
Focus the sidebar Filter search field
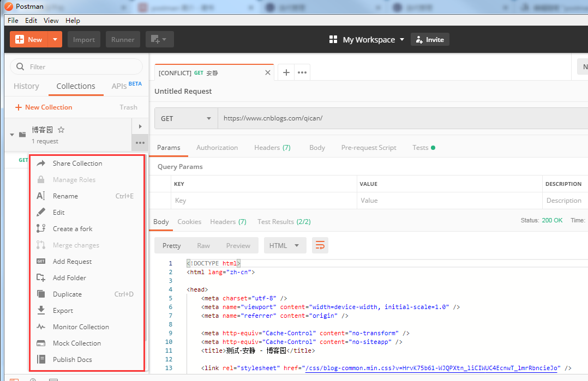coord(76,66)
